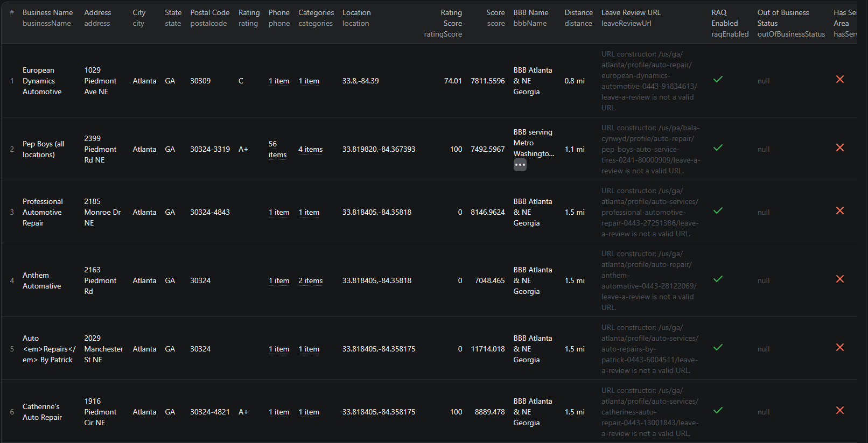This screenshot has height=443, width=868.
Task: Expand Anthem Automative 2 items categories
Action: coord(310,281)
